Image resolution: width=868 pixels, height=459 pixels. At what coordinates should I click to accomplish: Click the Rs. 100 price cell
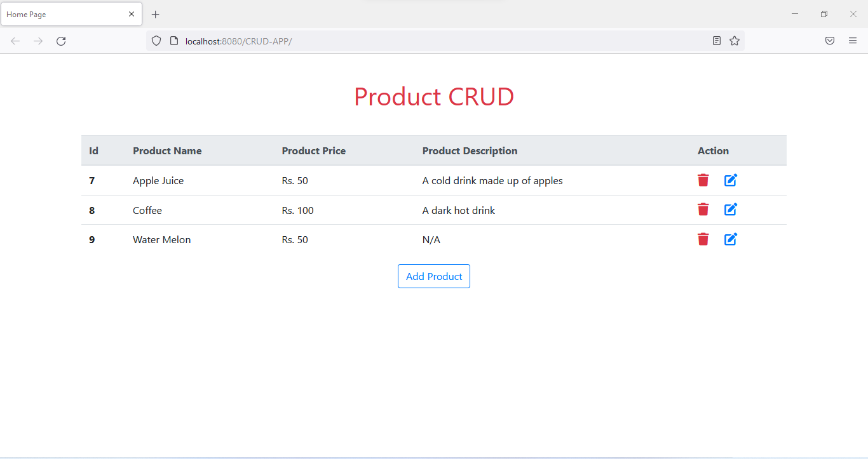tap(298, 211)
